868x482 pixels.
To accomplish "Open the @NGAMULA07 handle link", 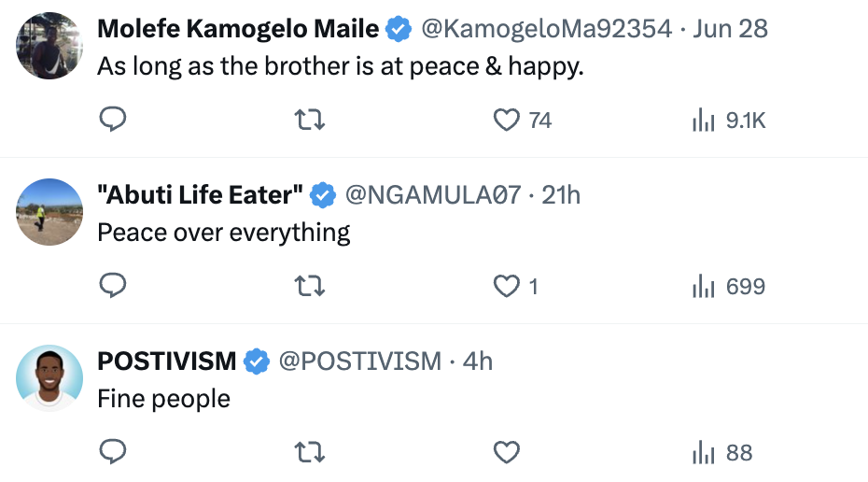I will [433, 195].
